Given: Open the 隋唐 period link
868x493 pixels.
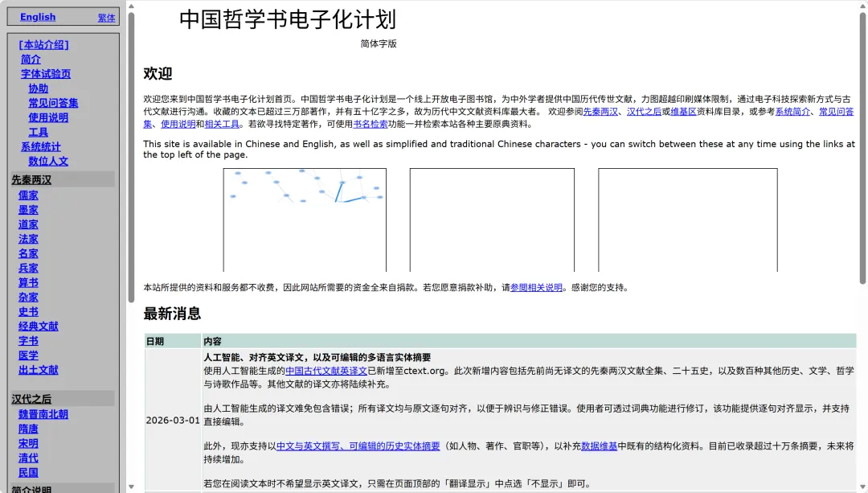Looking at the screenshot, I should tap(28, 429).
